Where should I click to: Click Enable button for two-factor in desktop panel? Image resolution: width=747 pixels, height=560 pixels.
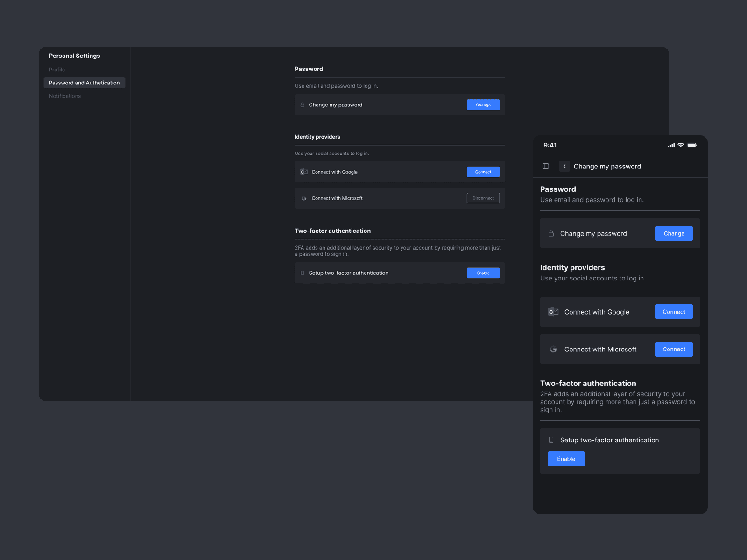(x=483, y=273)
